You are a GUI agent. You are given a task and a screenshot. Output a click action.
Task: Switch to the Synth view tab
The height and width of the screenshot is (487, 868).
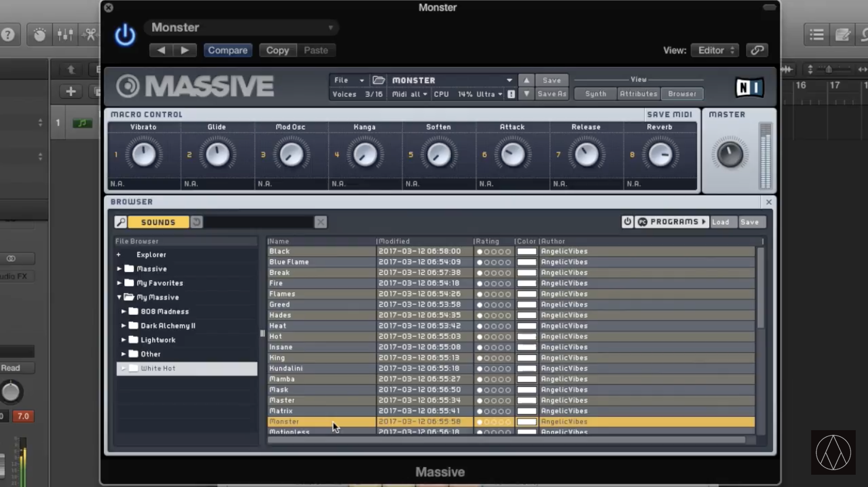coord(595,94)
